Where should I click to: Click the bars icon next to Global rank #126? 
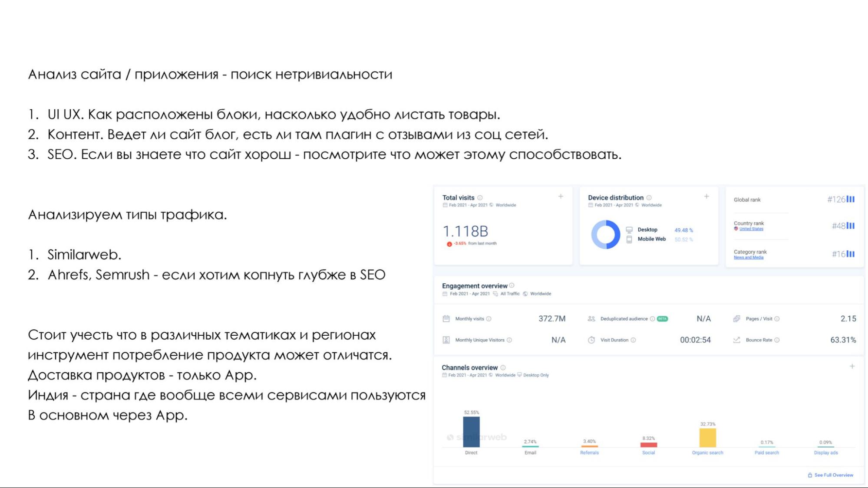tap(851, 199)
